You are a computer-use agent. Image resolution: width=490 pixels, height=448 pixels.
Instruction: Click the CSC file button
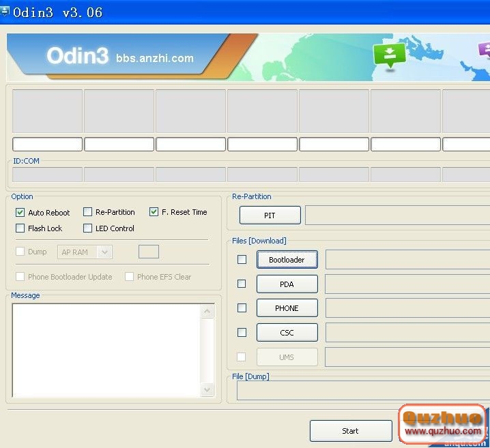click(287, 333)
